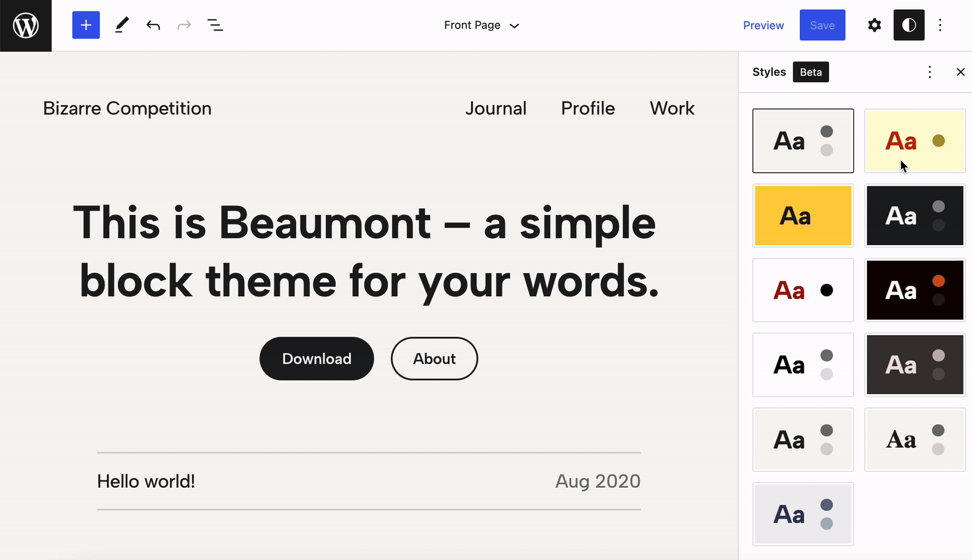Click the Journal navigation item

[x=496, y=108]
